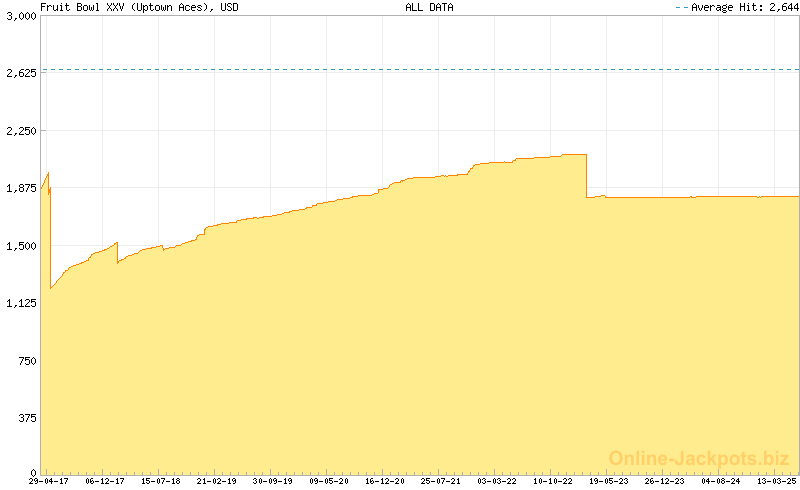Image resolution: width=800 pixels, height=490 pixels.
Task: Select the 375 y-axis label
Action: click(x=24, y=418)
